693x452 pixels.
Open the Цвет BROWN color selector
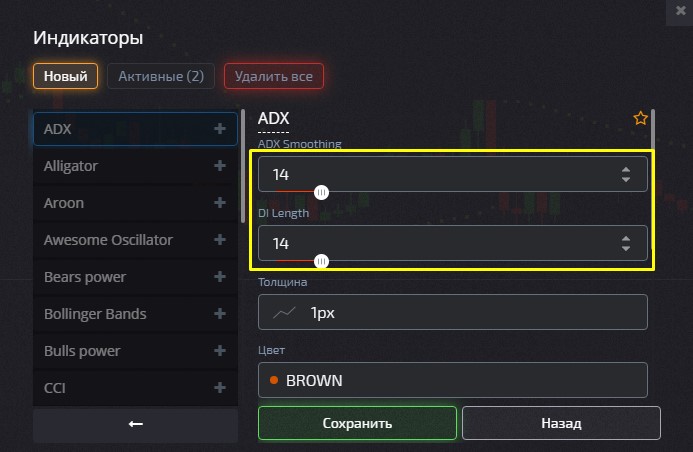point(453,380)
